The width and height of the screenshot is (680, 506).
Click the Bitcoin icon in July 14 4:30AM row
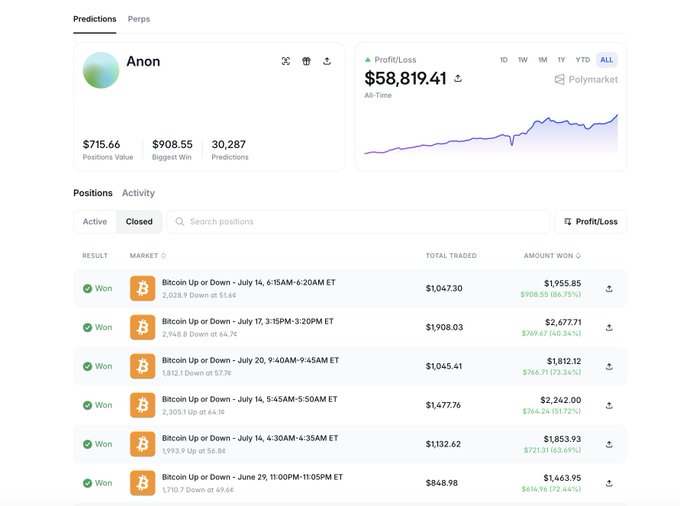pyautogui.click(x=143, y=444)
